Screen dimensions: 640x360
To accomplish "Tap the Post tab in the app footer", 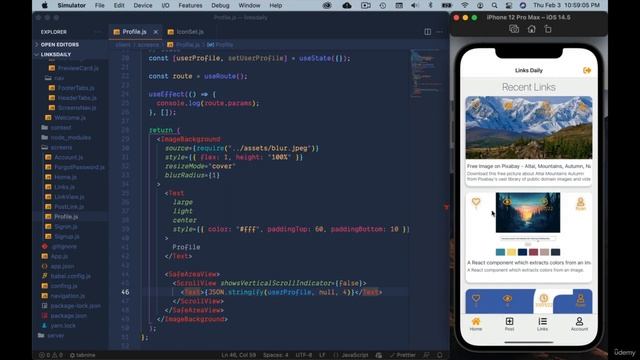I will pyautogui.click(x=509, y=324).
